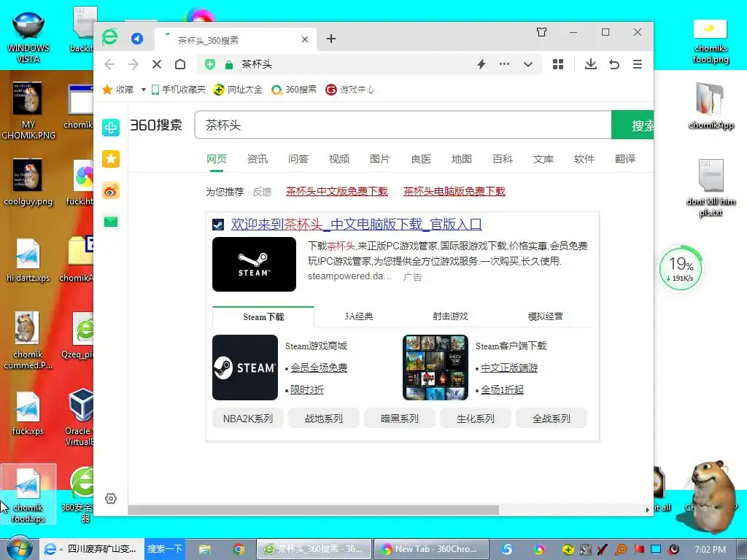Click the 暗黑系列 button
Screen dimensions: 747x560
(400, 419)
